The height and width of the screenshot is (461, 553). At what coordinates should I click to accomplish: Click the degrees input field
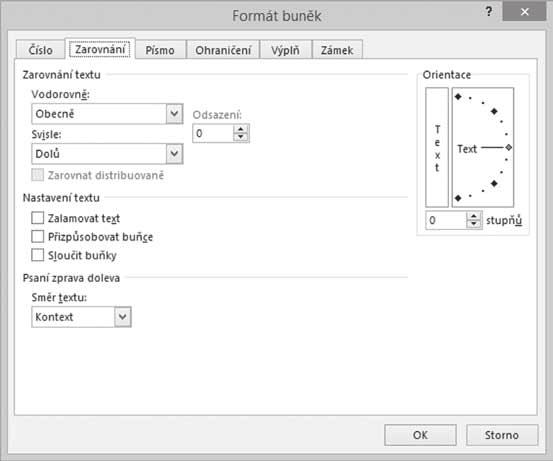tap(446, 220)
